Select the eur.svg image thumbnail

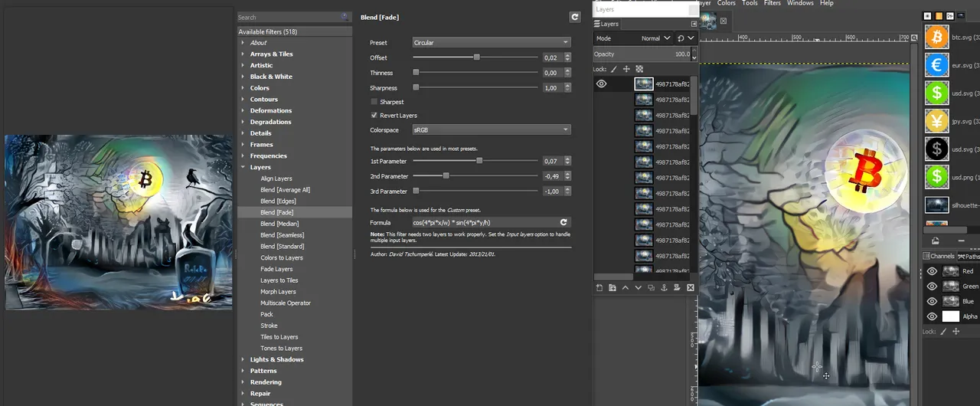[x=936, y=65]
